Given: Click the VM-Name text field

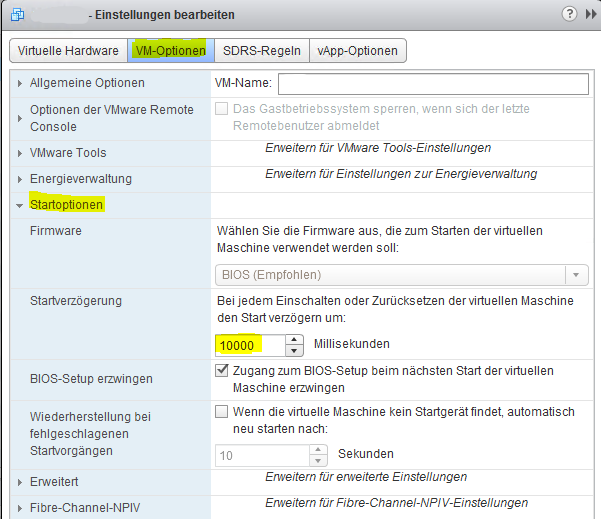Looking at the screenshot, I should [x=433, y=83].
